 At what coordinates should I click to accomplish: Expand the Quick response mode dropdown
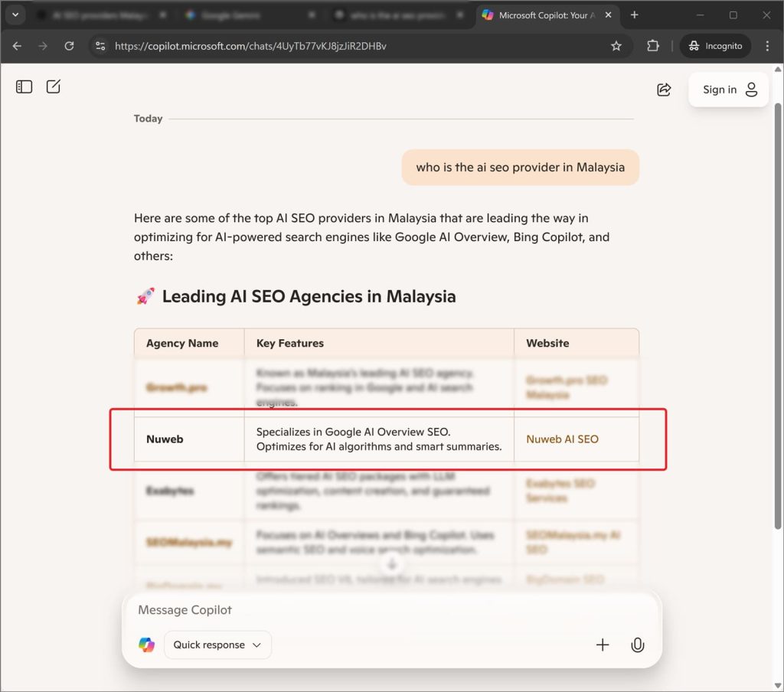pos(217,645)
